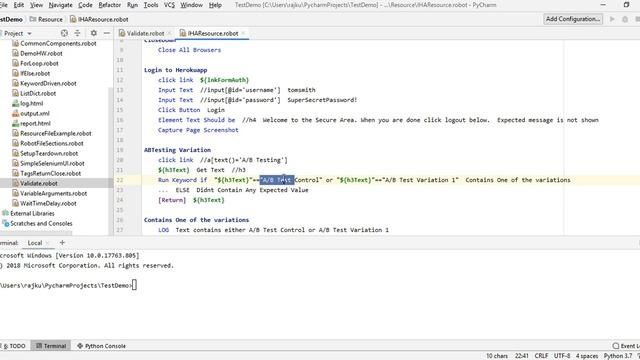Click the 'Login to Herokuapp' keyword heading

point(176,70)
